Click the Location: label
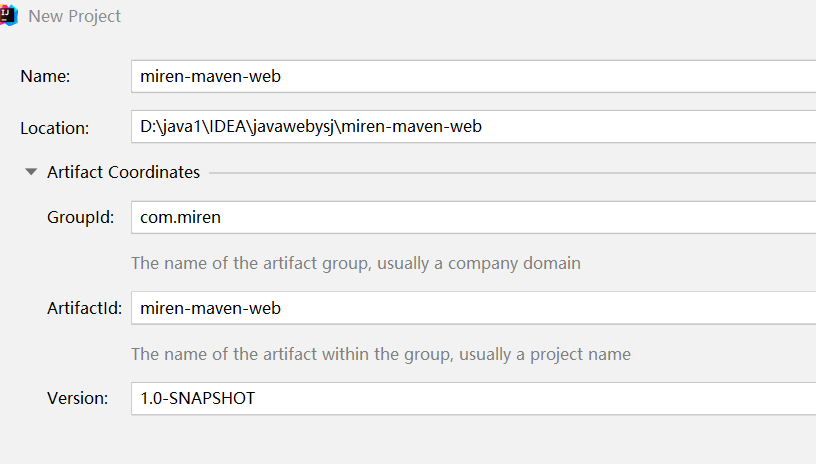 click(x=55, y=128)
